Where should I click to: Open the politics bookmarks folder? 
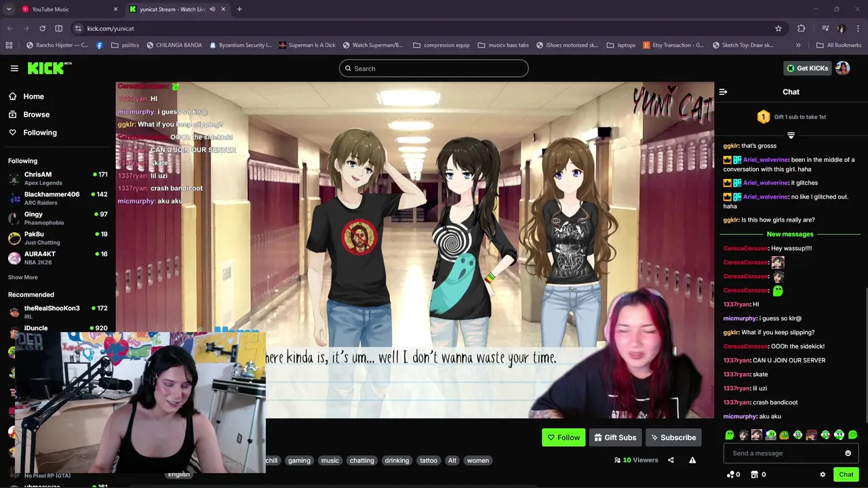point(125,45)
